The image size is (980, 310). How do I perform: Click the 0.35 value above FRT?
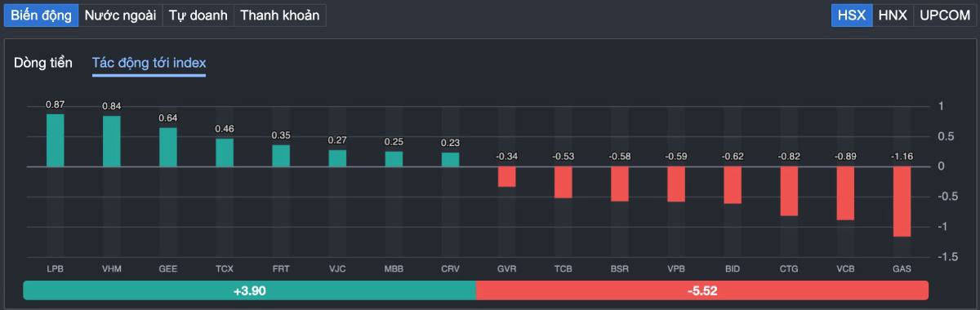tap(281, 135)
